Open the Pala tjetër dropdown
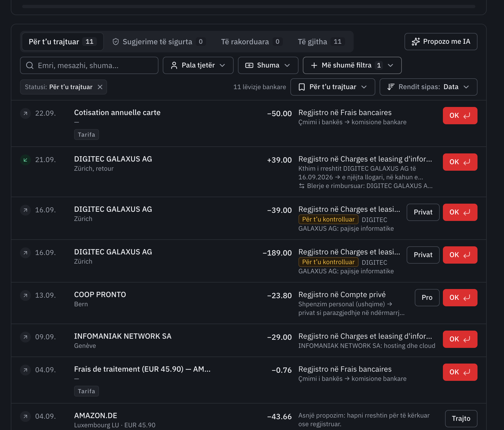The width and height of the screenshot is (504, 430). [x=198, y=65]
